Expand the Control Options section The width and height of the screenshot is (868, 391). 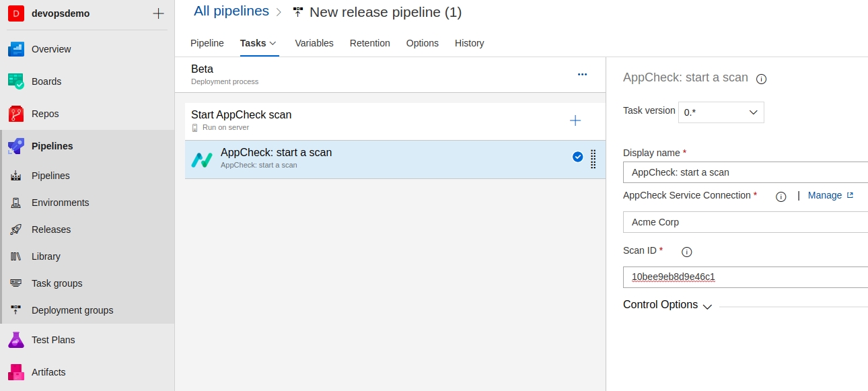707,306
